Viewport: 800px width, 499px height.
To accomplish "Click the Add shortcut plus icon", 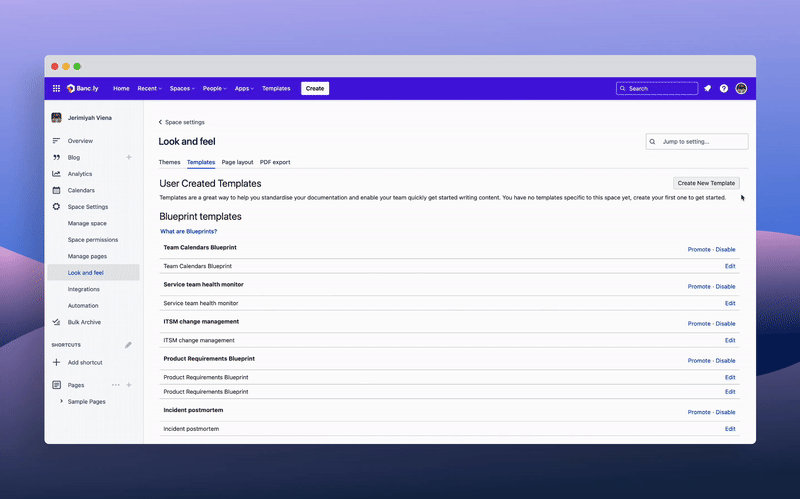I will (x=56, y=362).
